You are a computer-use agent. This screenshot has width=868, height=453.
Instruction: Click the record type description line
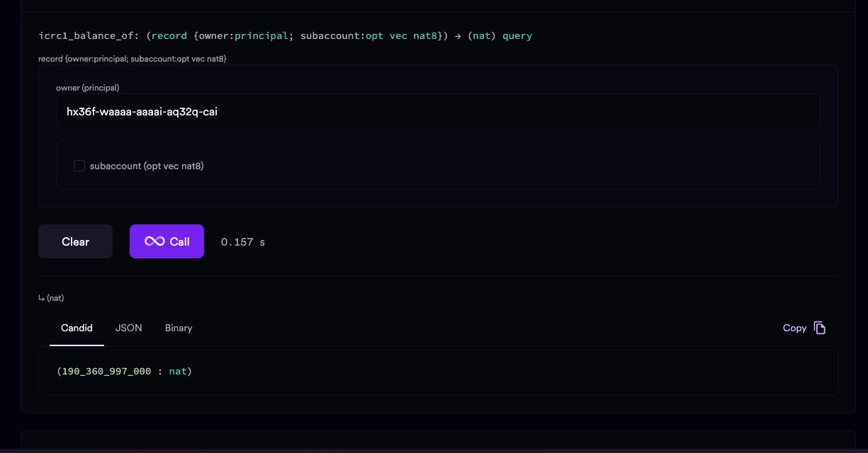[132, 59]
